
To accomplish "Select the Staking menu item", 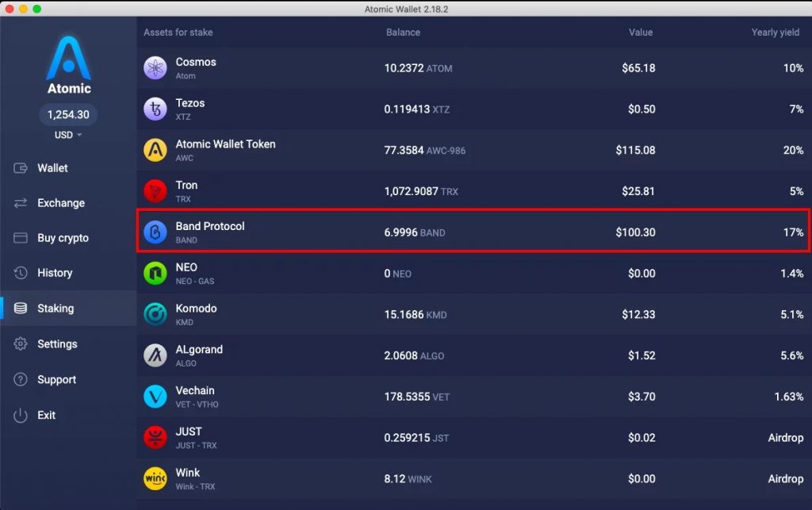I will (x=68, y=308).
